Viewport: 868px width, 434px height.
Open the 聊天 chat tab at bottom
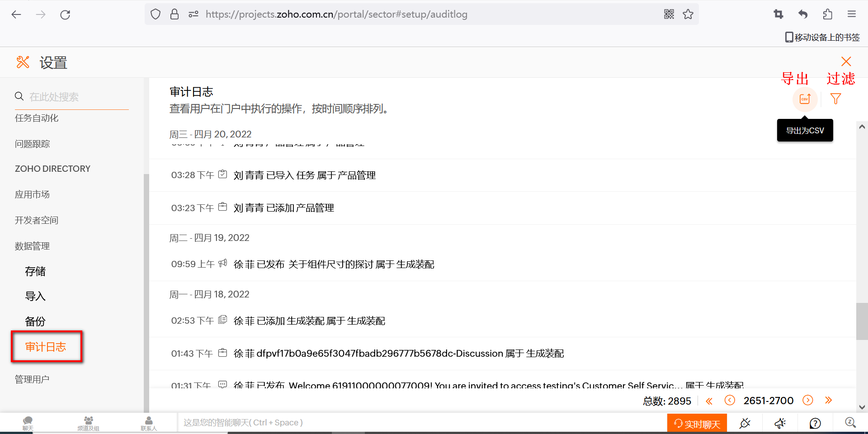[28, 423]
